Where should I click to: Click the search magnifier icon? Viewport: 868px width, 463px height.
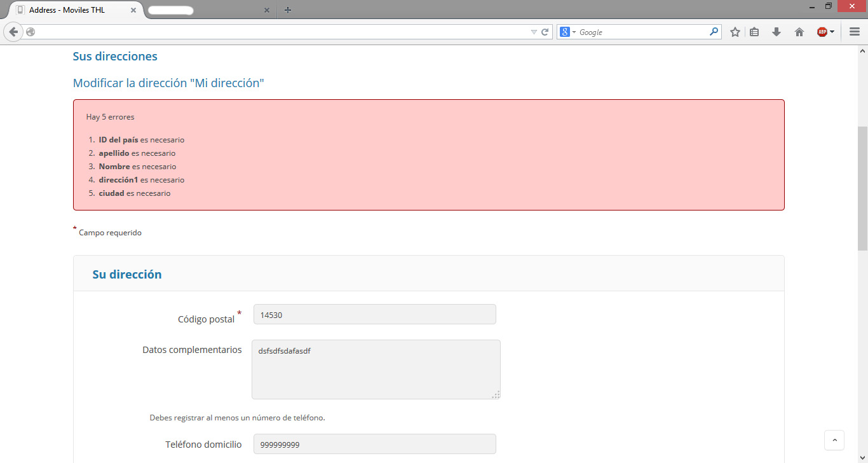[714, 32]
